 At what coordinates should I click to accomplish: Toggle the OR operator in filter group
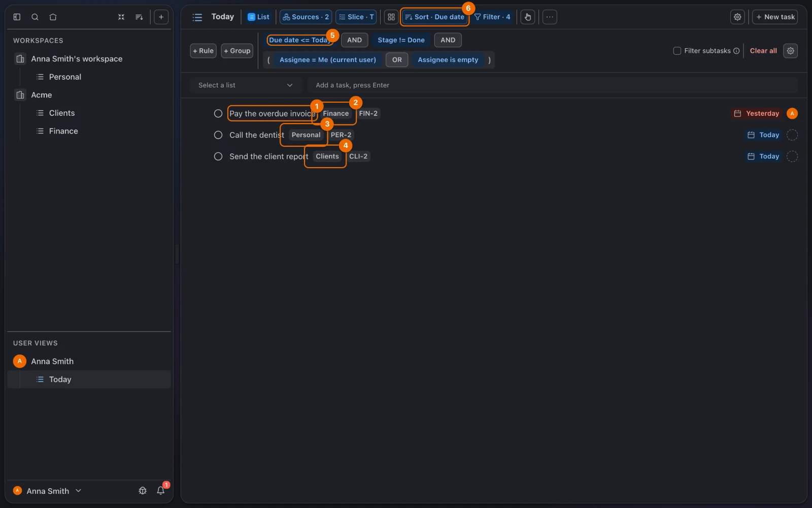point(397,60)
